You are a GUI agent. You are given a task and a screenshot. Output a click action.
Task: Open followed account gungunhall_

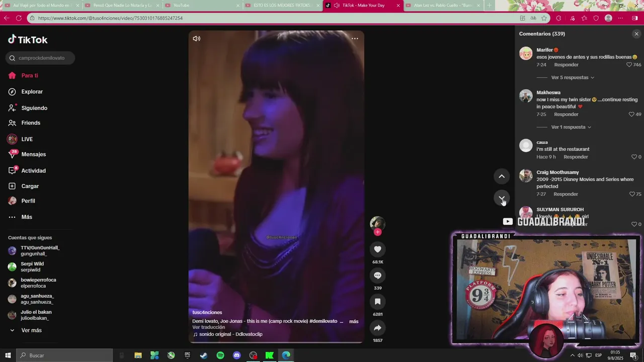click(x=40, y=251)
